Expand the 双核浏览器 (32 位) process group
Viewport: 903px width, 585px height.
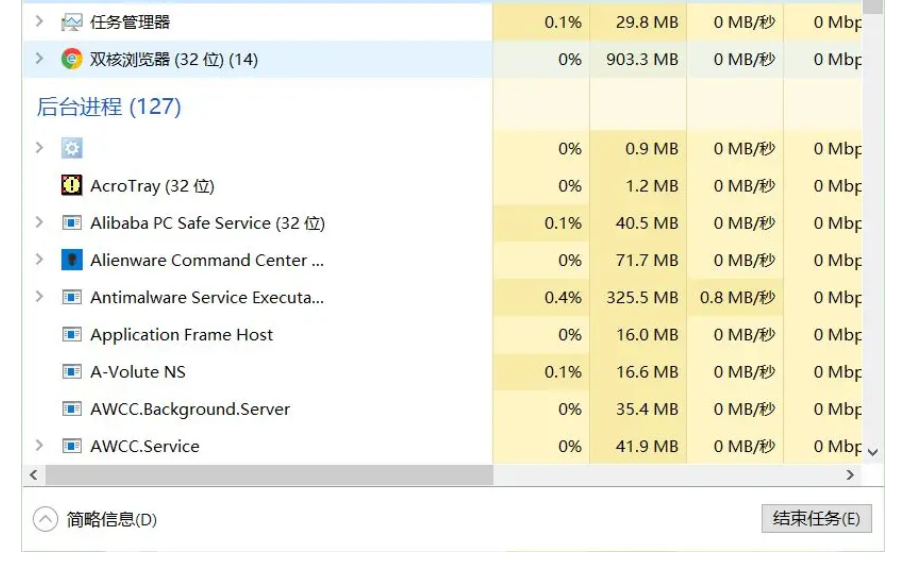39,59
